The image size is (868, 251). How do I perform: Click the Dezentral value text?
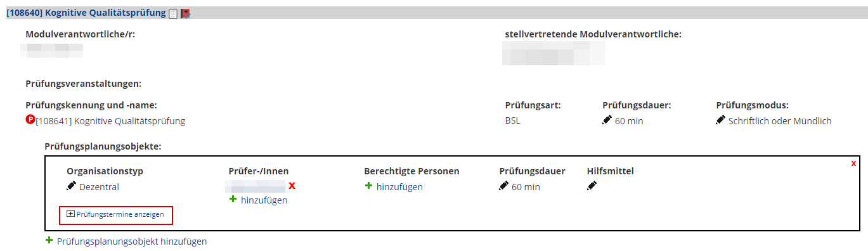pos(99,187)
